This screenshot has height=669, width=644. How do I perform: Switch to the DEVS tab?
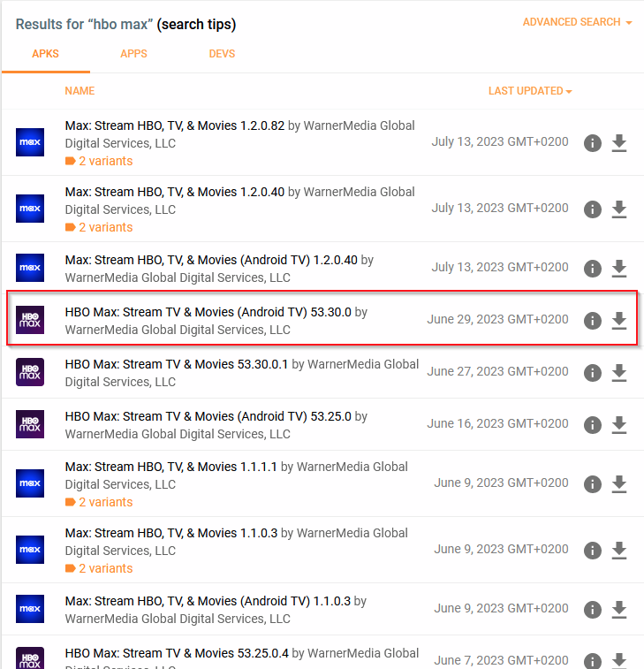[223, 54]
